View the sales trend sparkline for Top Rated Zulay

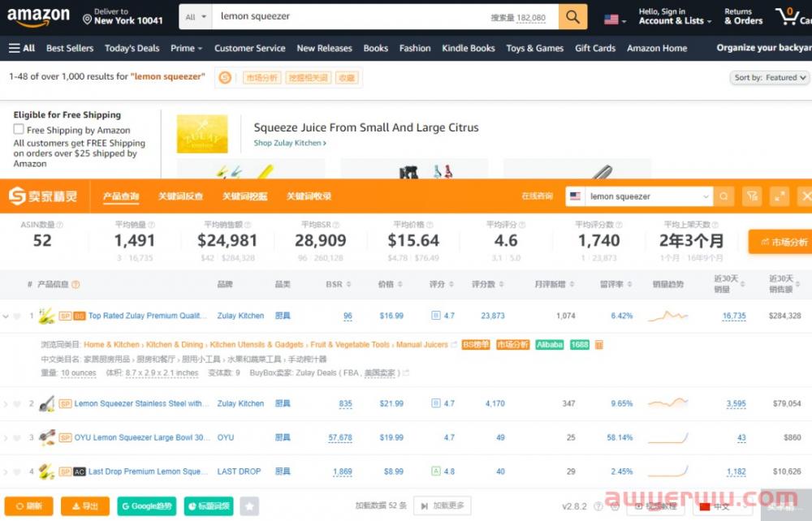point(668,316)
